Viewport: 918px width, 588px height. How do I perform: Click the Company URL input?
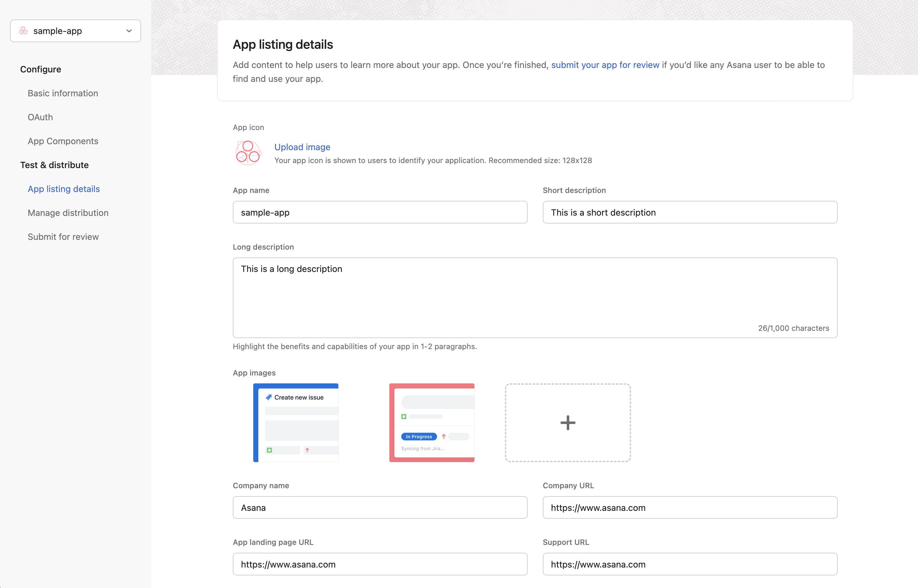690,507
